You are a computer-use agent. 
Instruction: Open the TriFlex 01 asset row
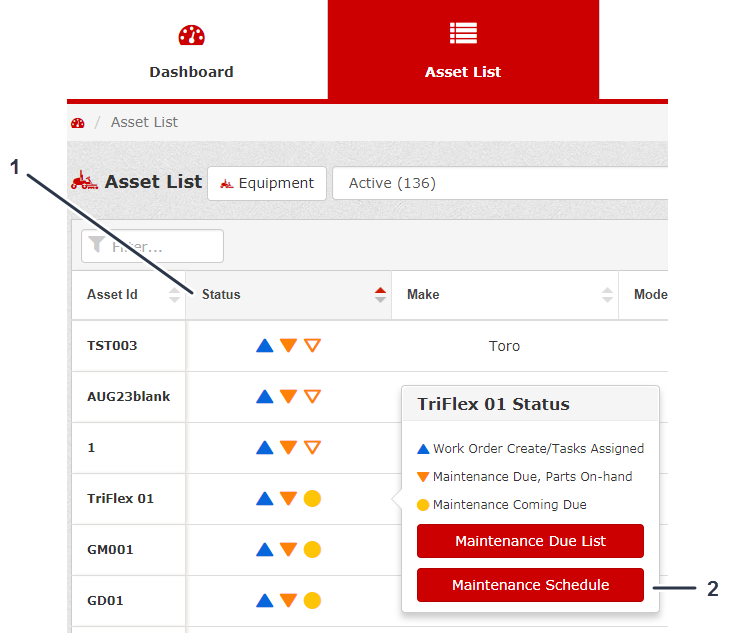[120, 498]
